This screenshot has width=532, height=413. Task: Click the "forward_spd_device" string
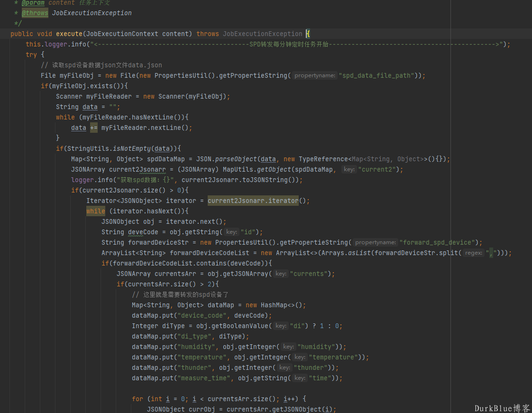point(437,243)
